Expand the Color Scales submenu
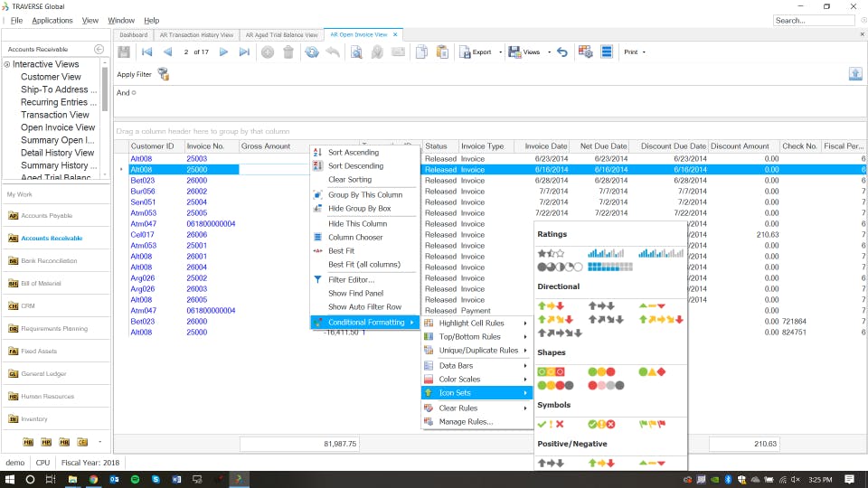Screen dimensions: 868x488 pyautogui.click(x=459, y=379)
